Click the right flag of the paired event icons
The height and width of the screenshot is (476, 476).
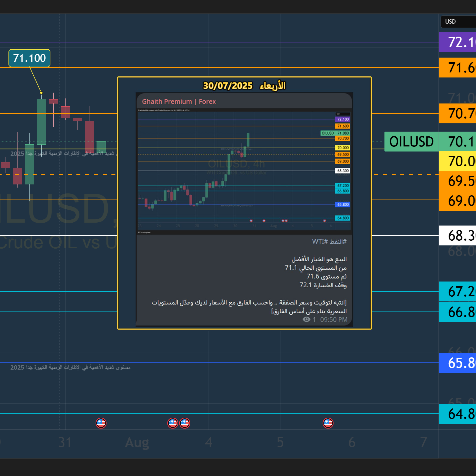point(185,423)
